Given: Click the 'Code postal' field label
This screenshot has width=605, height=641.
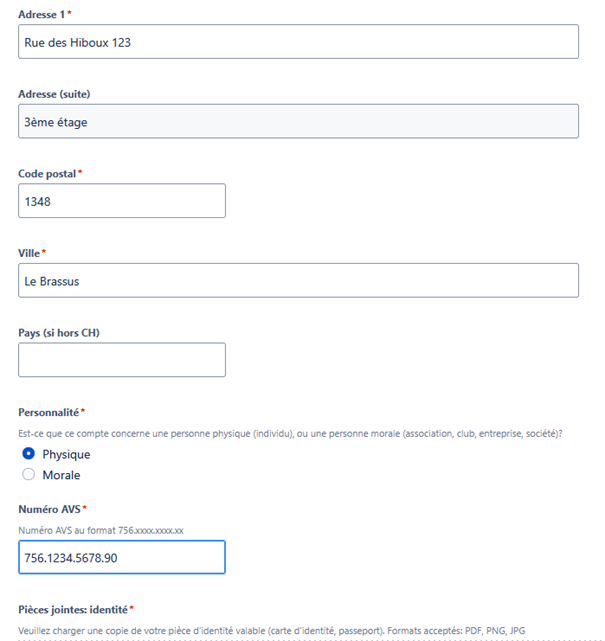Looking at the screenshot, I should coord(47,174).
